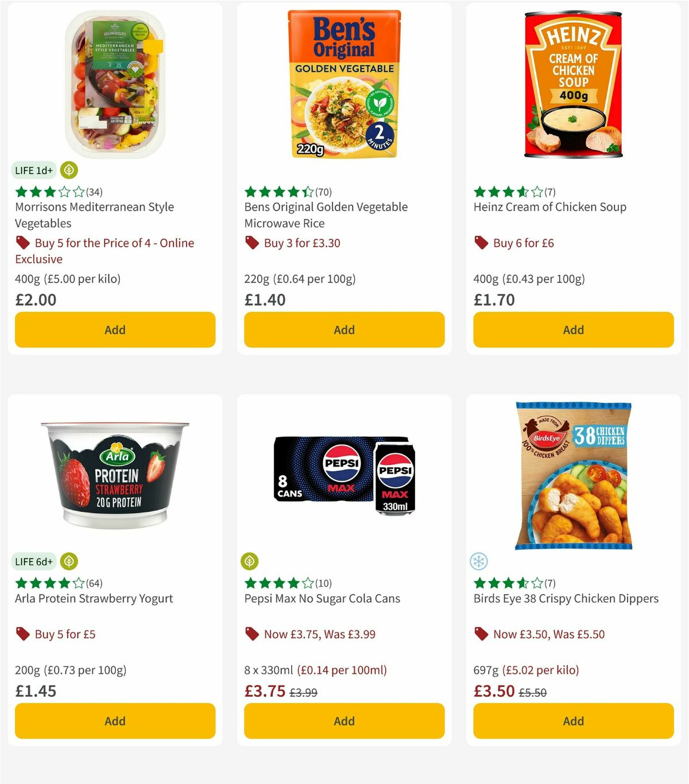Click the red tag icon beside 'Buy 3 for £3.30'
689x784 pixels.
[251, 243]
